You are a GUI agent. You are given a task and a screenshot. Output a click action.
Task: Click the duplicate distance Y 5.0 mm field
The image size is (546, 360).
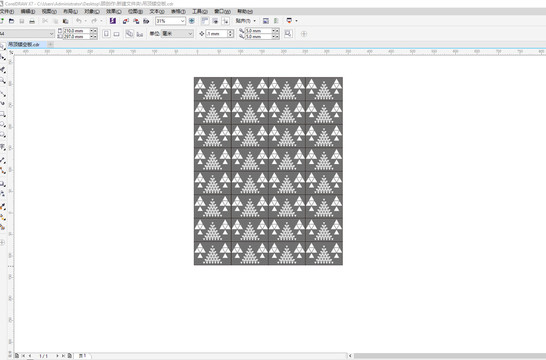(x=258, y=37)
